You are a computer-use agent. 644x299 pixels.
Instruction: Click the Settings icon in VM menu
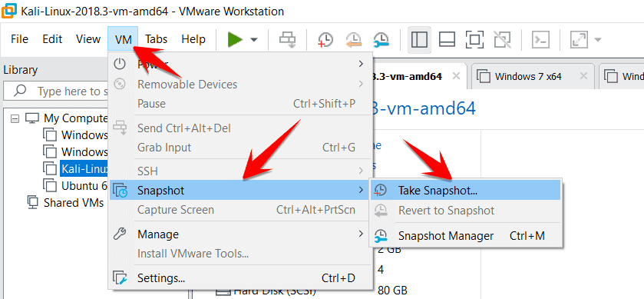click(120, 278)
